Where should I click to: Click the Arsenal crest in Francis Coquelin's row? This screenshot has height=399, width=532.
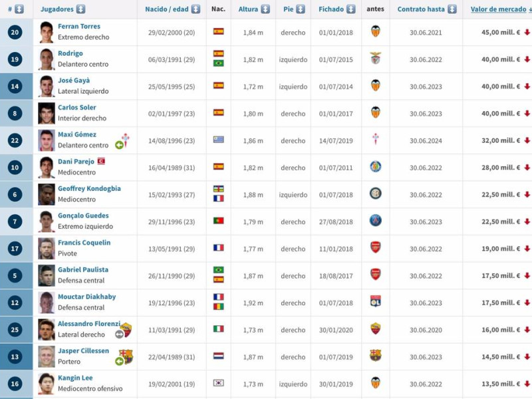click(376, 247)
